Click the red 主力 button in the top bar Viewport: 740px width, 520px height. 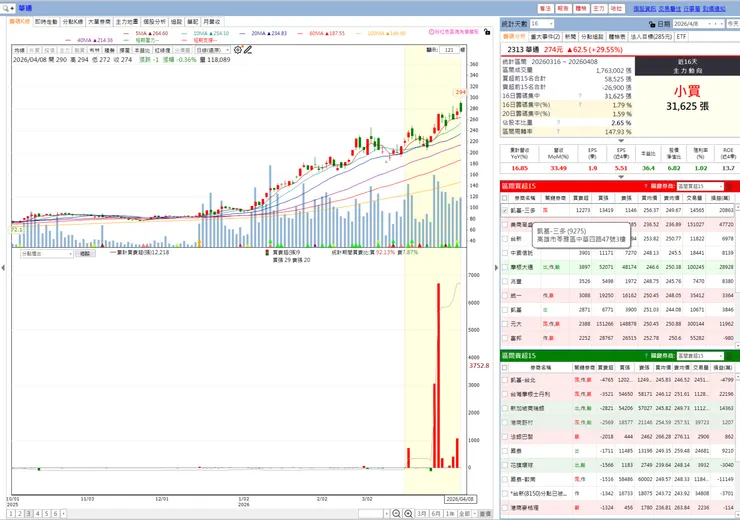pos(598,8)
